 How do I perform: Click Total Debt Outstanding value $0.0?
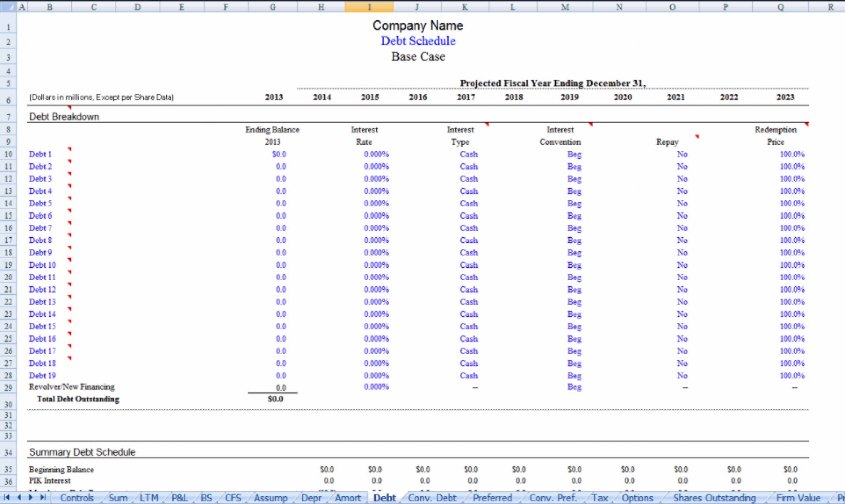coord(276,399)
